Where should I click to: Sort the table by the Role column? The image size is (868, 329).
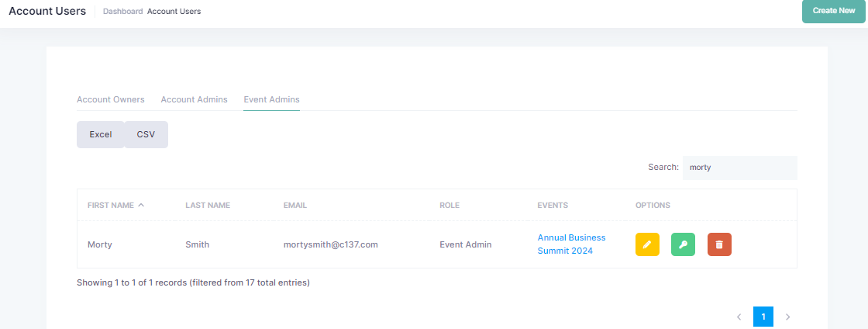pyautogui.click(x=449, y=205)
